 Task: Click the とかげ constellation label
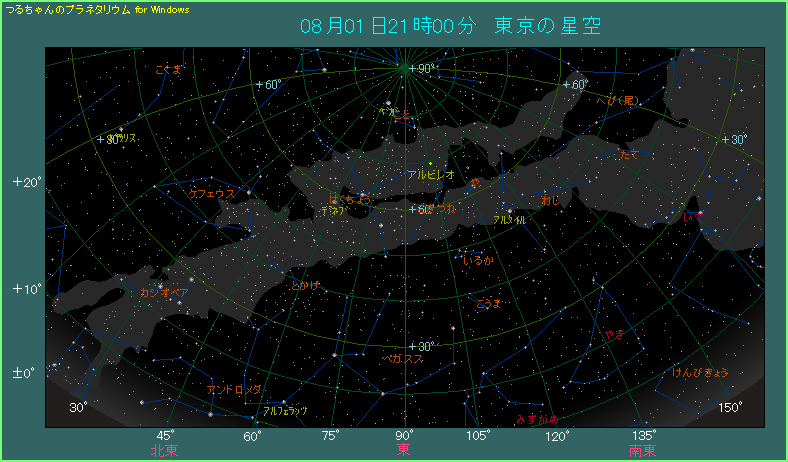pyautogui.click(x=305, y=285)
